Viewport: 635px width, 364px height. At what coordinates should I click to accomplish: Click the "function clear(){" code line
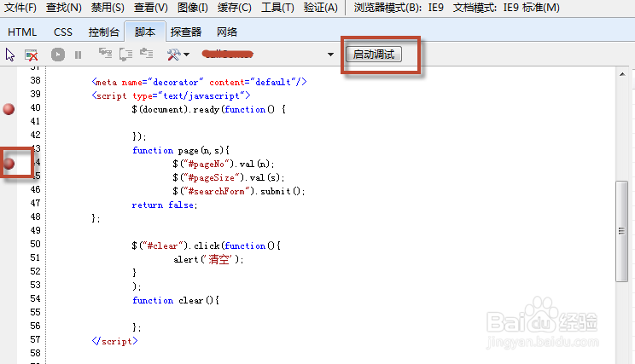176,301
